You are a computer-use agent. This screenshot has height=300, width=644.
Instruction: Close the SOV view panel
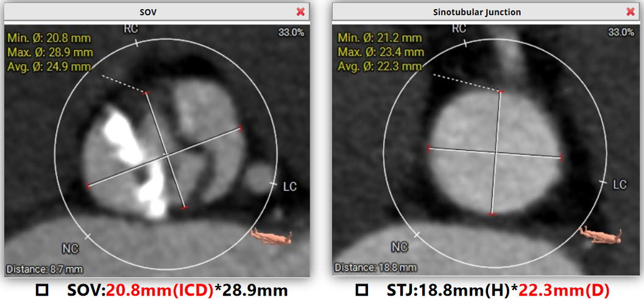300,12
